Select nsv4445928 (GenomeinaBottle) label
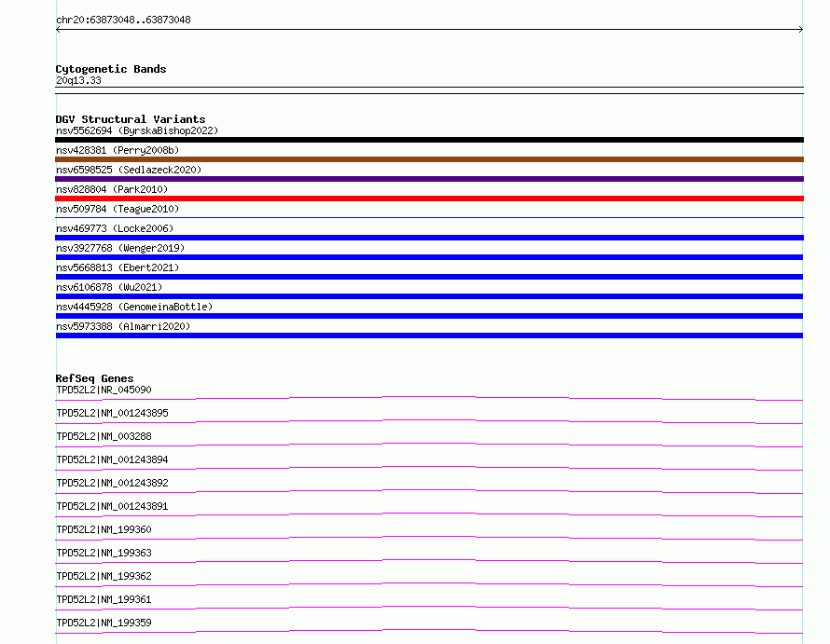Screen dimensions: 830x644 pyautogui.click(x=134, y=307)
